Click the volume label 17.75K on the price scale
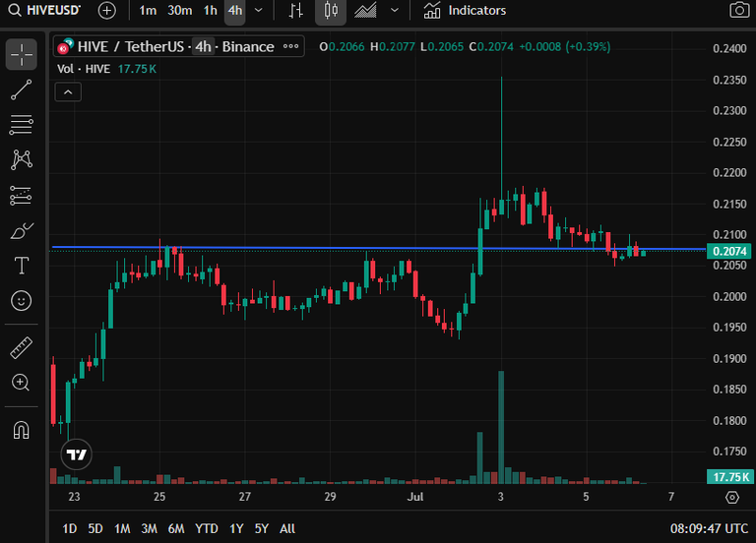This screenshot has height=543, width=756. click(x=730, y=476)
